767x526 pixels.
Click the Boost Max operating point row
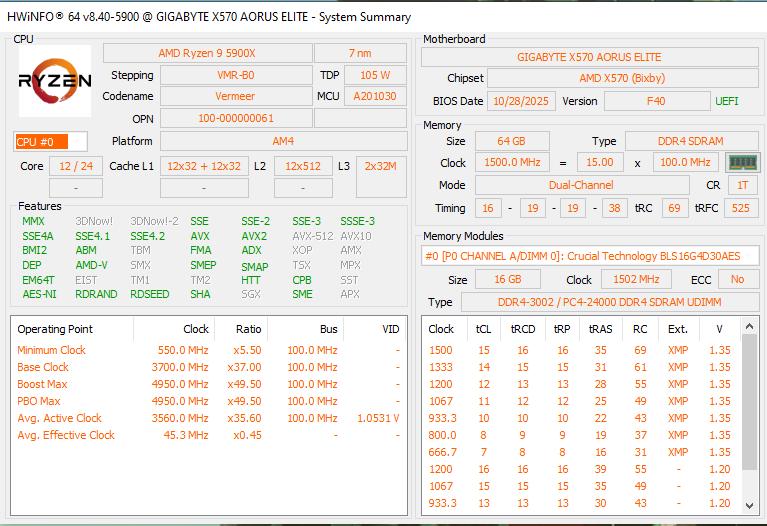tap(209, 385)
